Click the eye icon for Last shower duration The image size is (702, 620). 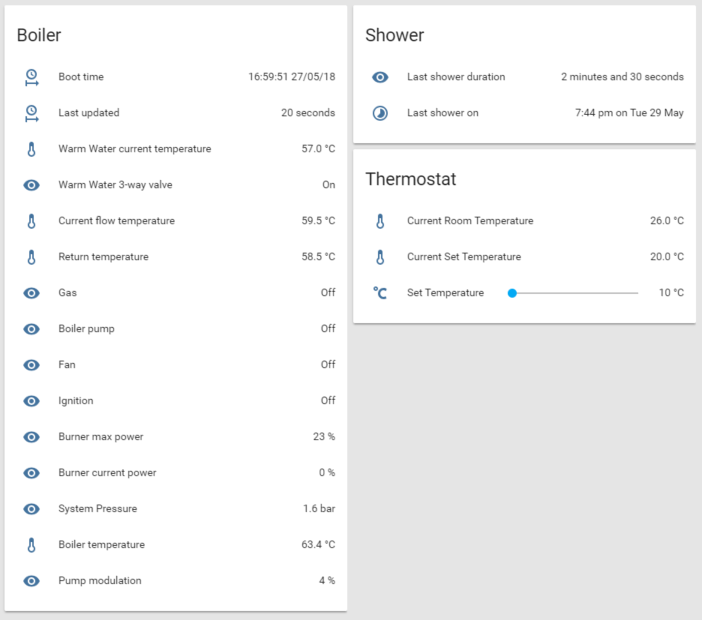click(380, 77)
